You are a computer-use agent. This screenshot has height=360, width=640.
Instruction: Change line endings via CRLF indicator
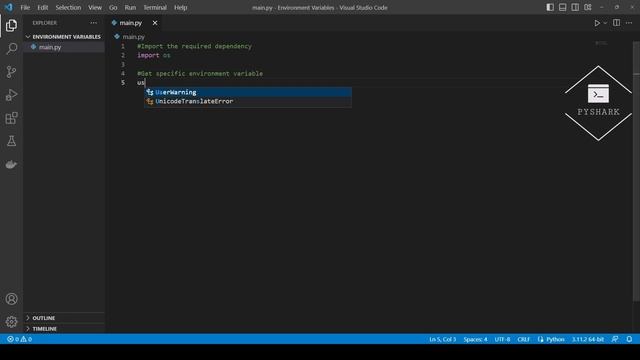click(523, 339)
